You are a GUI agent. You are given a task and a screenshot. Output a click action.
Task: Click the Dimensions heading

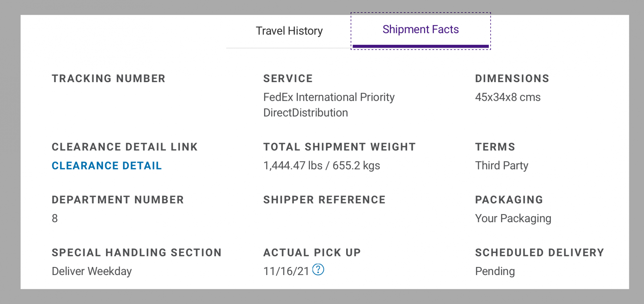512,79
